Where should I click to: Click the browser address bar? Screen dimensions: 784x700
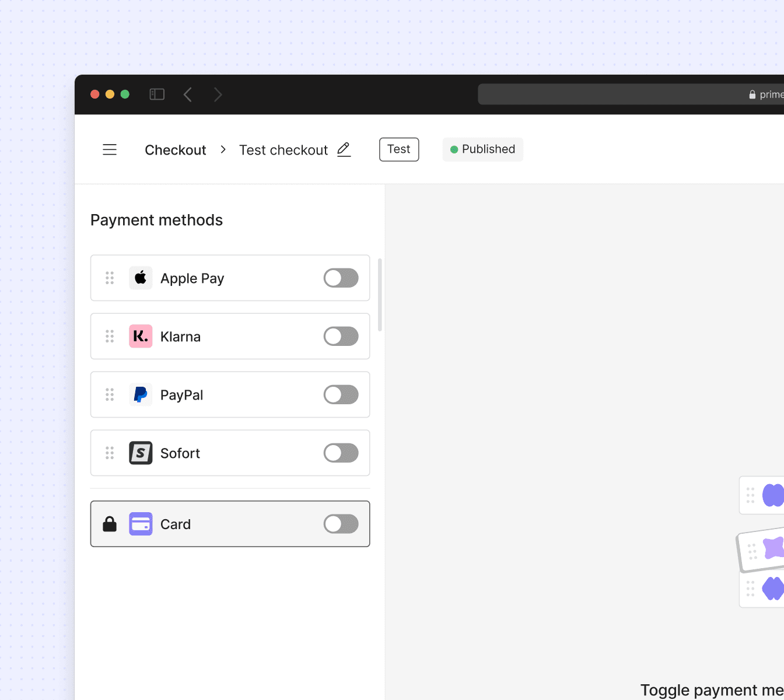(x=631, y=94)
